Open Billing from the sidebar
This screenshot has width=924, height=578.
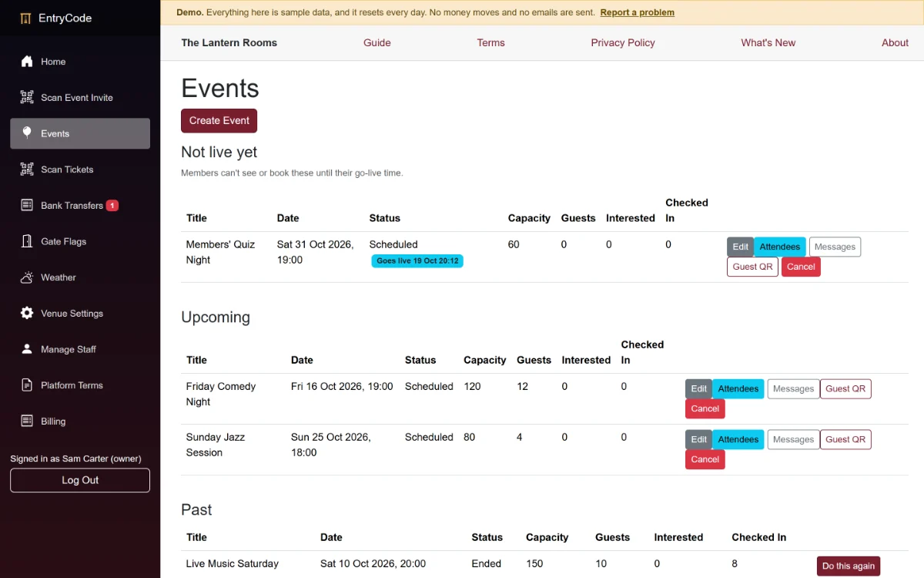tap(80, 422)
